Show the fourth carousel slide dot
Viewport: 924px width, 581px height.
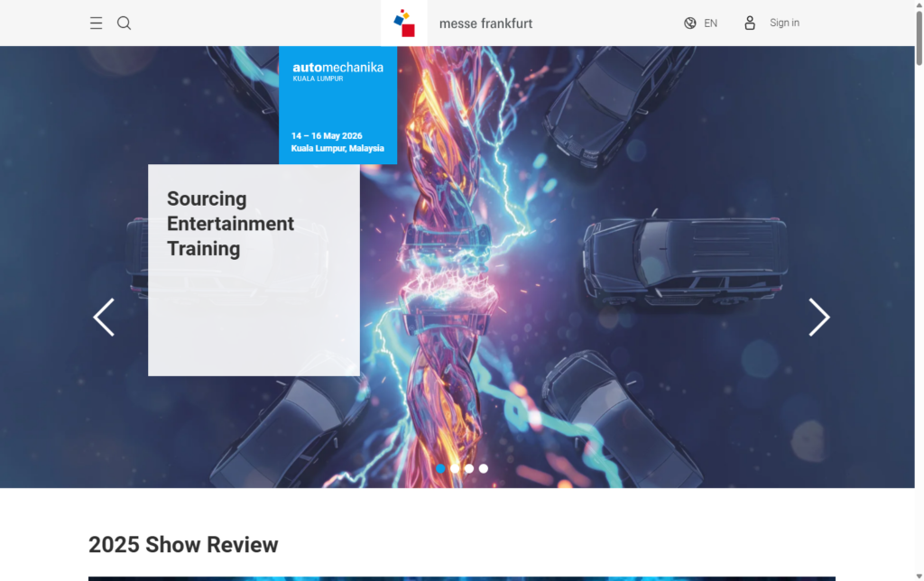(x=484, y=468)
